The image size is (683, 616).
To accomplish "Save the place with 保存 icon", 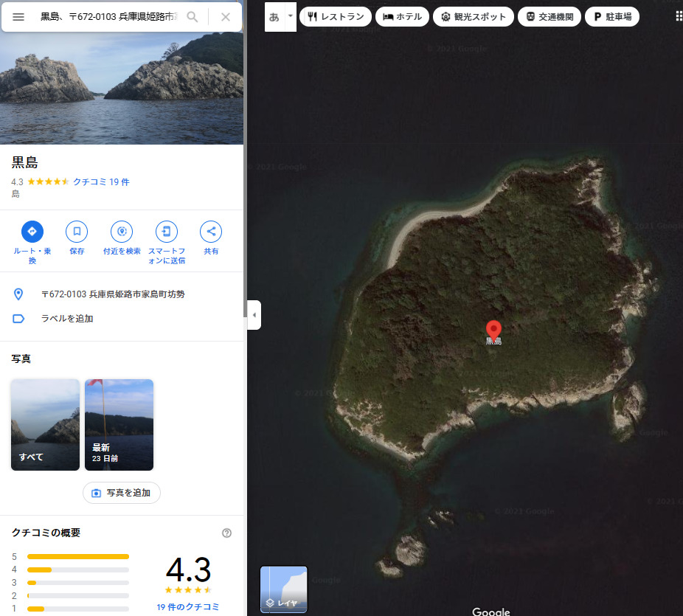I will tap(77, 232).
